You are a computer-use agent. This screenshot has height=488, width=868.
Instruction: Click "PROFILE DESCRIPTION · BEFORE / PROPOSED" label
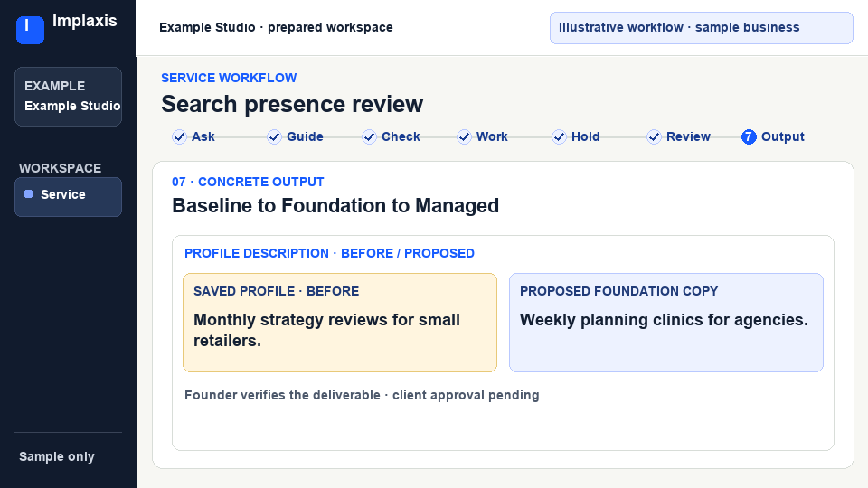tap(329, 253)
